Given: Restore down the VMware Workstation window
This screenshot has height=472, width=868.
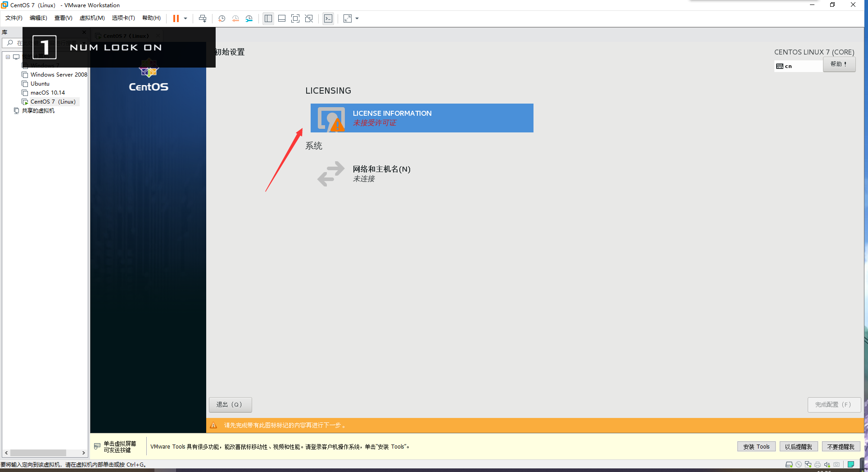Looking at the screenshot, I should [832, 5].
